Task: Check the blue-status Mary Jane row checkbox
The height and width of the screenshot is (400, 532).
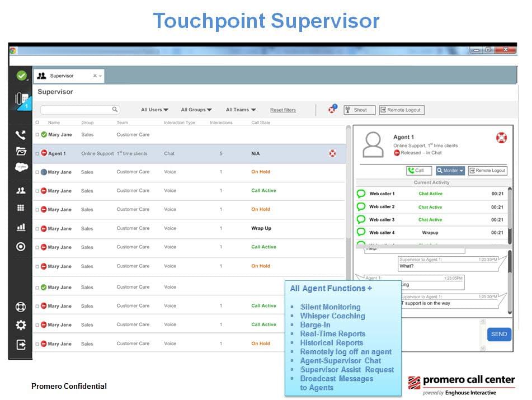Action: [37, 172]
